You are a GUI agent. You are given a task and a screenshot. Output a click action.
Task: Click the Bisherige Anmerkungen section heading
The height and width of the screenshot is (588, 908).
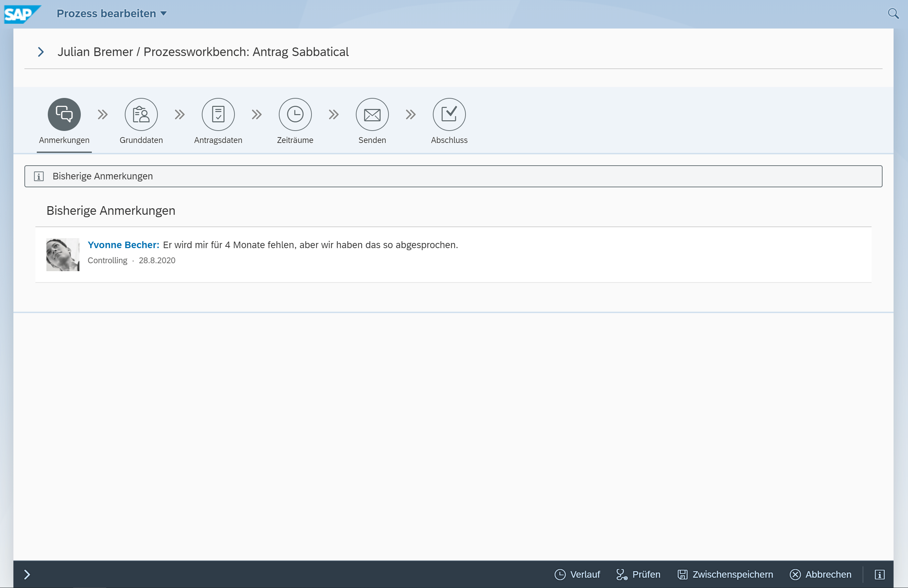click(x=111, y=210)
